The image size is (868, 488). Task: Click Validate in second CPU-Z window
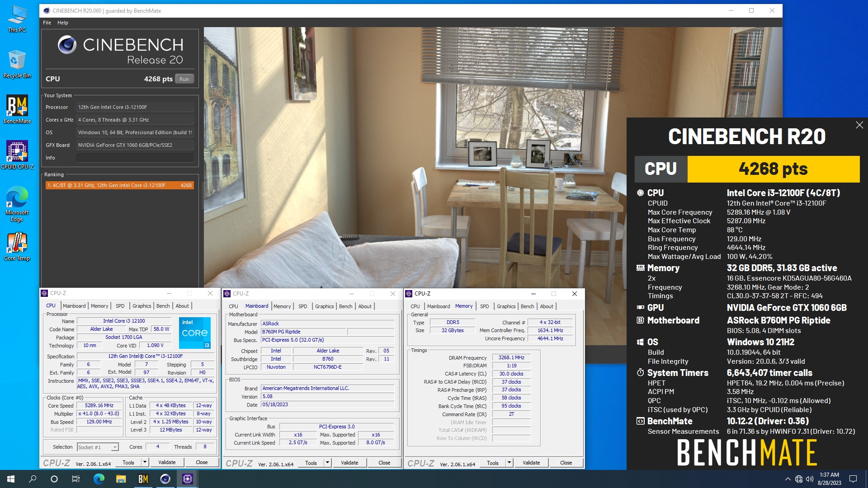click(x=349, y=463)
